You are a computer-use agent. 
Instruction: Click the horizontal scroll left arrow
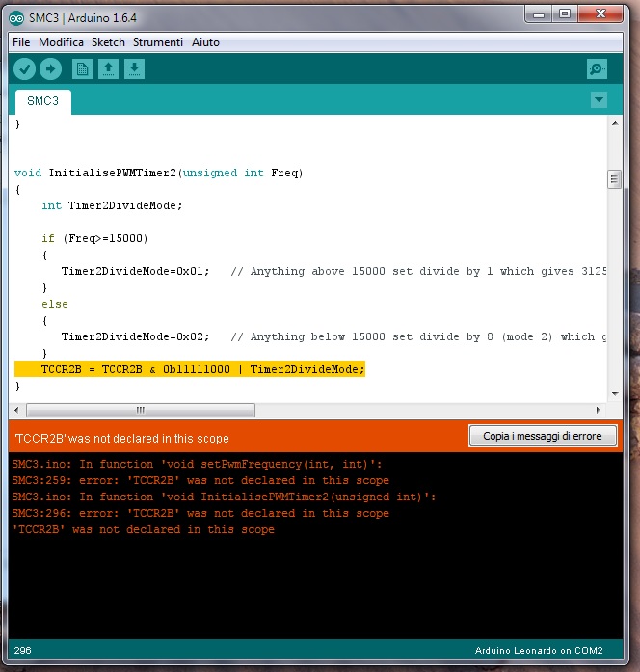coord(16,410)
